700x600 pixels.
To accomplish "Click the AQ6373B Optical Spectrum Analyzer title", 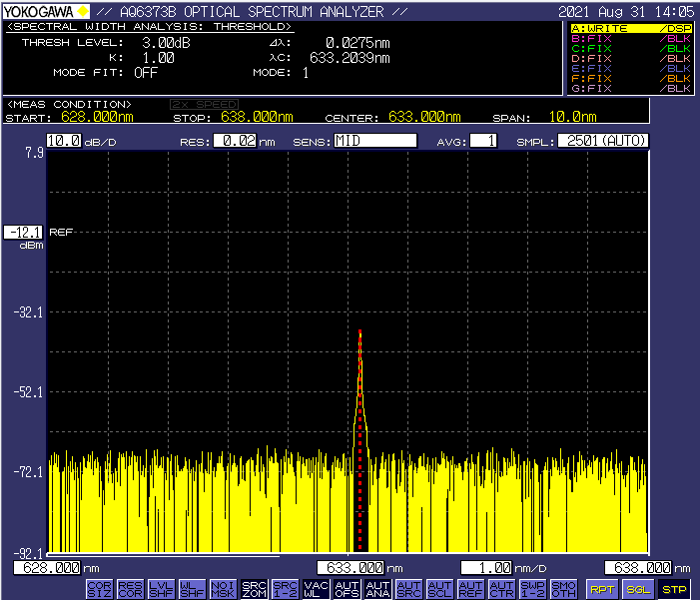I will 253,12.
